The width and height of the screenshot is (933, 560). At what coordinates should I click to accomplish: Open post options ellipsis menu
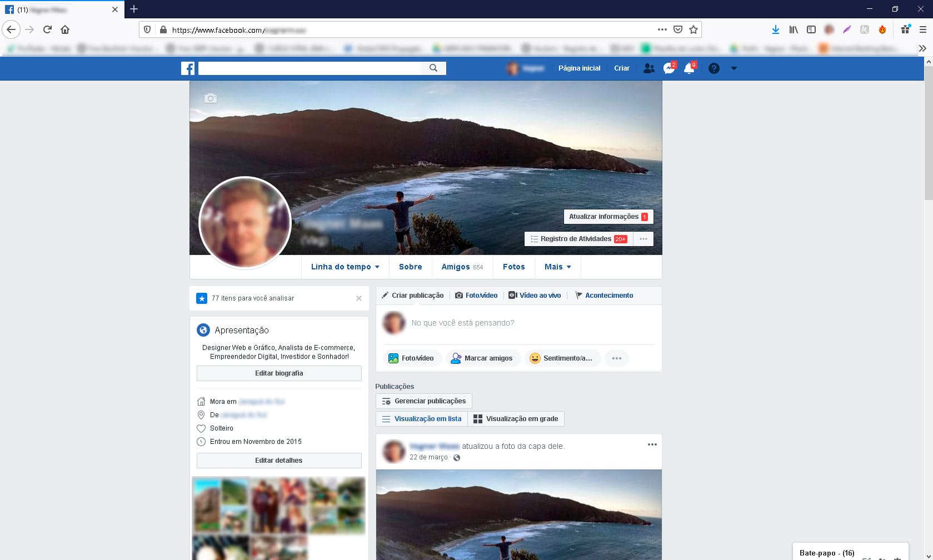click(652, 444)
